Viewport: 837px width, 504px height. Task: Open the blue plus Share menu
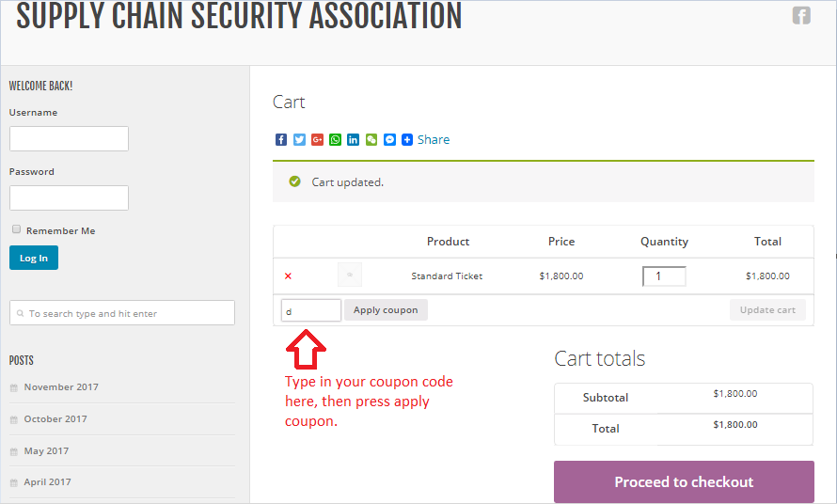407,140
